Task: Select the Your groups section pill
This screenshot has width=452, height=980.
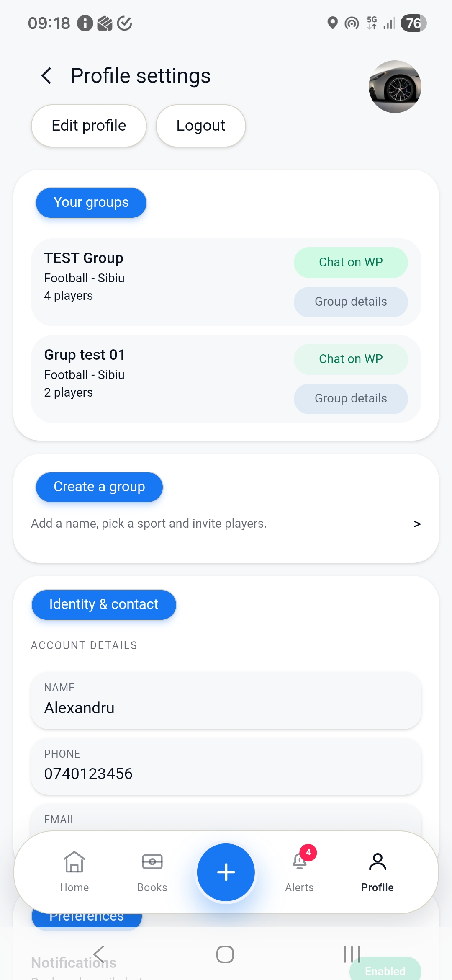Action: [x=91, y=203]
